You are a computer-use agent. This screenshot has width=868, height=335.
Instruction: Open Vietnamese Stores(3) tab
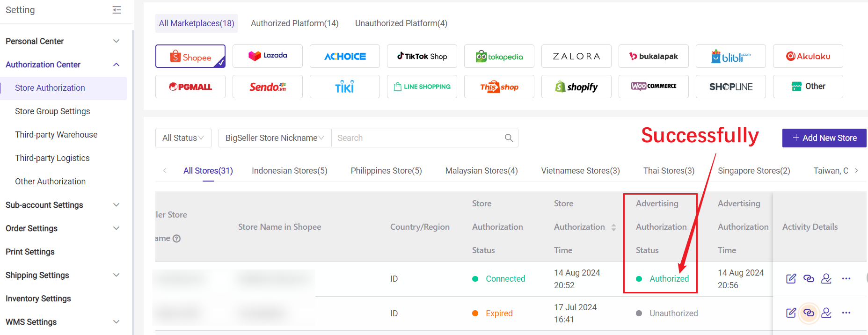[x=581, y=171]
